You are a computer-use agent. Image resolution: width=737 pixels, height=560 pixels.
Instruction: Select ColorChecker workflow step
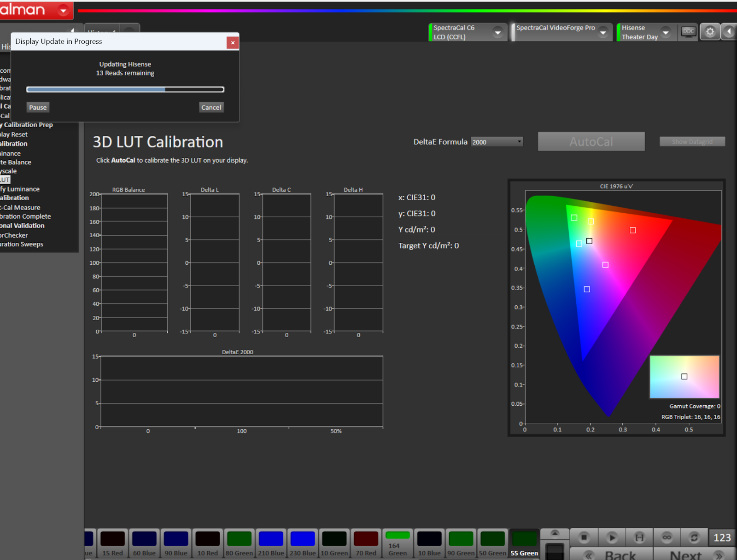14,235
